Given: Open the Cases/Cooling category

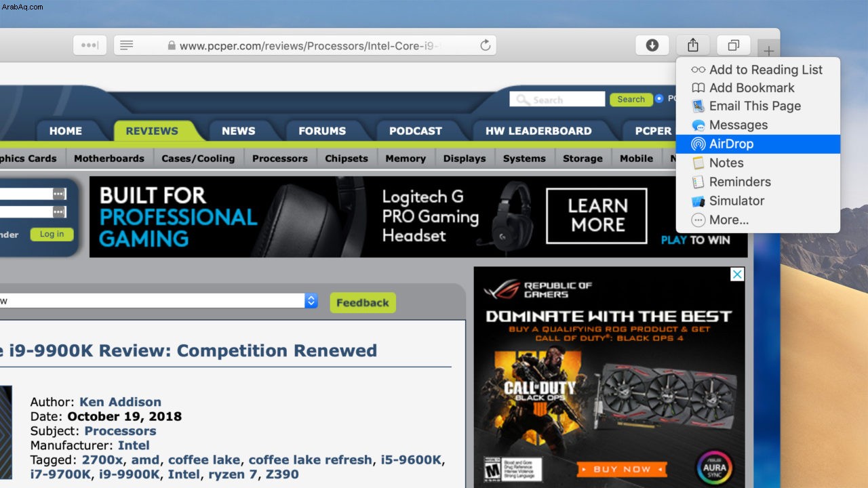Looking at the screenshot, I should tap(198, 158).
